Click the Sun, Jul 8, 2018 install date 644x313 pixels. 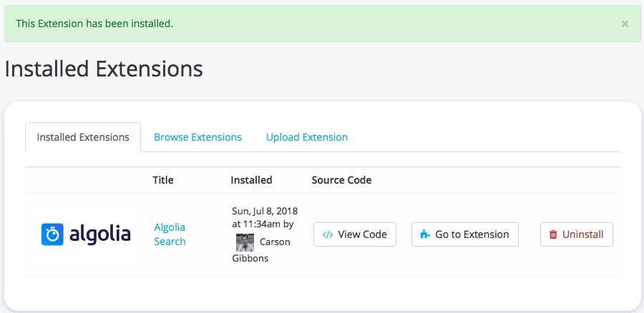pyautogui.click(x=264, y=211)
